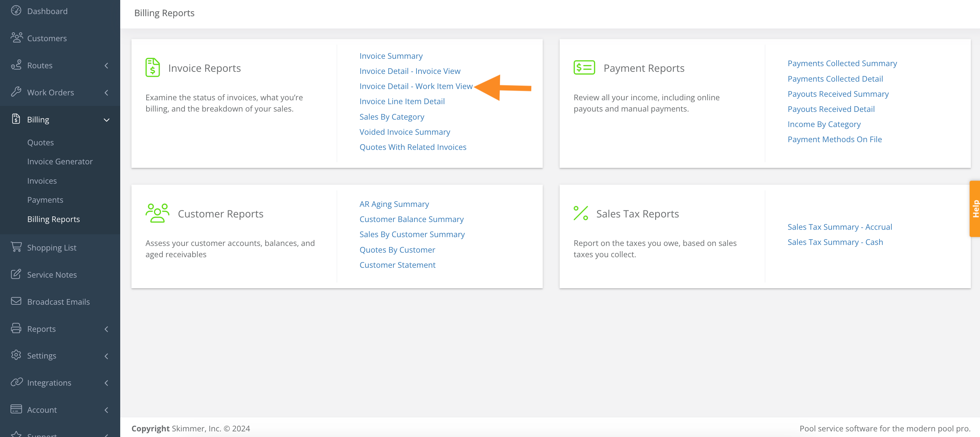Click the green Sales Tax percent icon
Screen dimensions: 980x437
pyautogui.click(x=581, y=213)
